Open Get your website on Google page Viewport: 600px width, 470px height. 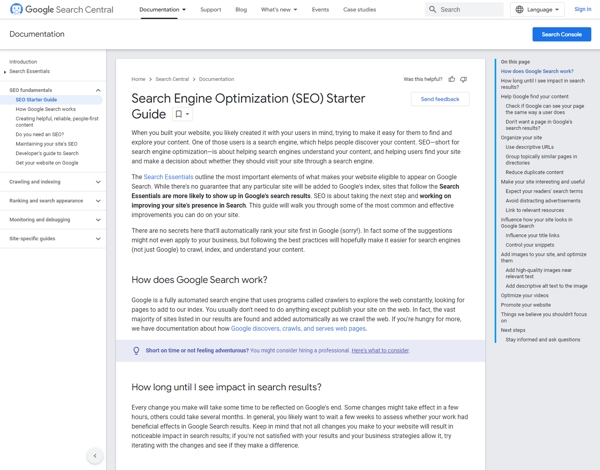47,163
